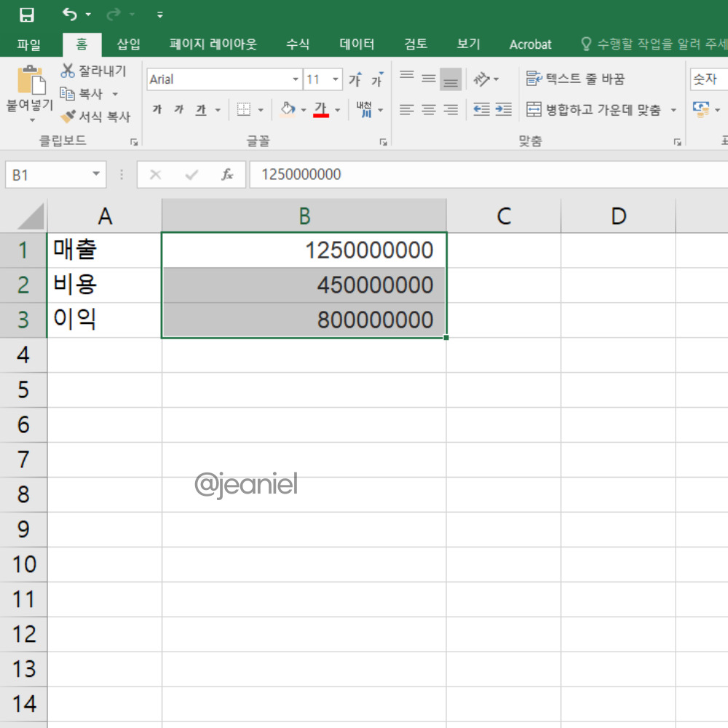Viewport: 728px width, 728px height.
Task: Click the text orientation icon
Action: [x=481, y=79]
